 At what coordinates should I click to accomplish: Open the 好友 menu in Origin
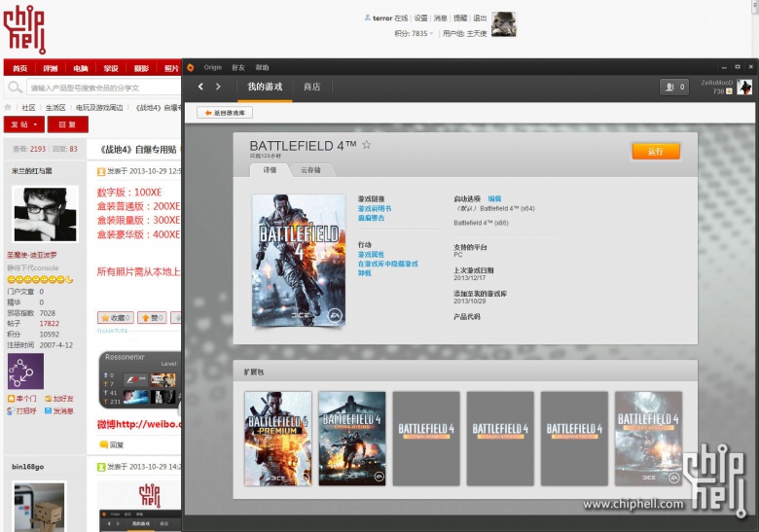tap(238, 67)
